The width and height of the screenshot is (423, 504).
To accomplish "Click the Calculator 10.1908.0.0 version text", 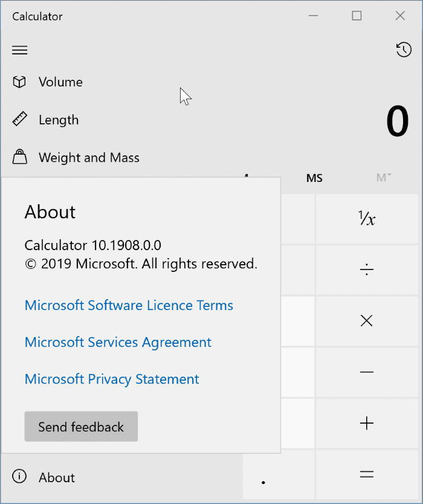I will point(93,245).
